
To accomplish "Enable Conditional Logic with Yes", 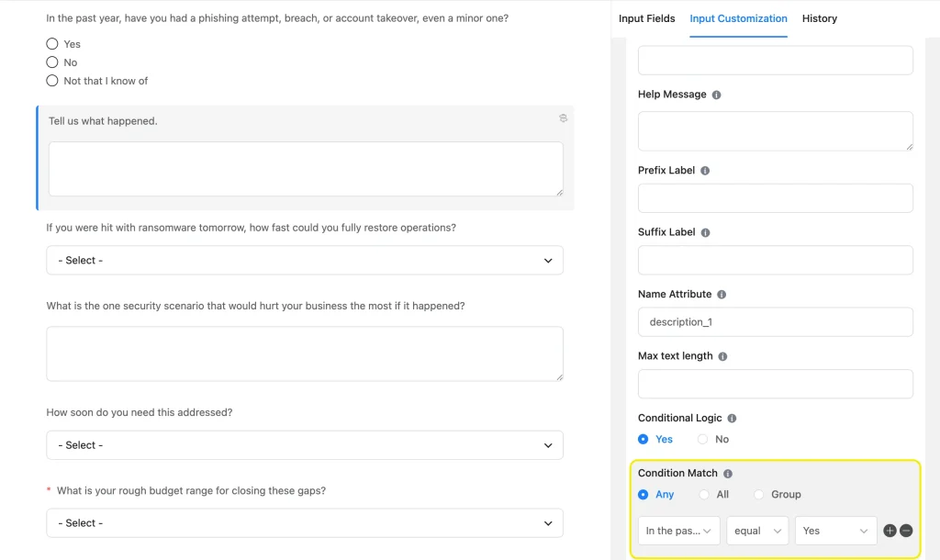I will pyautogui.click(x=643, y=440).
